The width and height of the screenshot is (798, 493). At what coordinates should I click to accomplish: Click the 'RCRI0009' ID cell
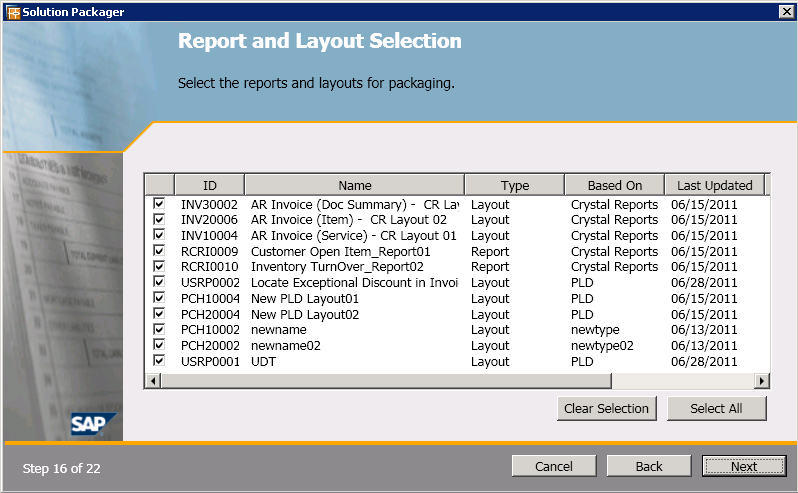(x=210, y=251)
